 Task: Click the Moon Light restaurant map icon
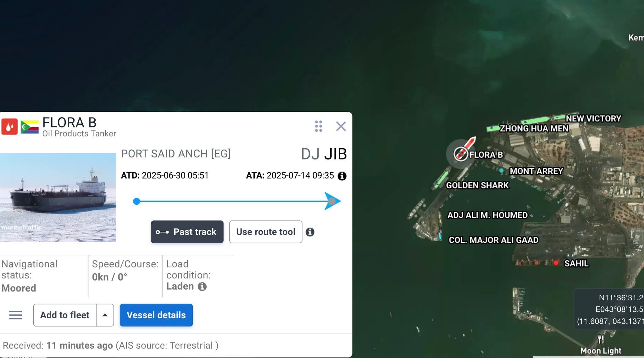[601, 339]
